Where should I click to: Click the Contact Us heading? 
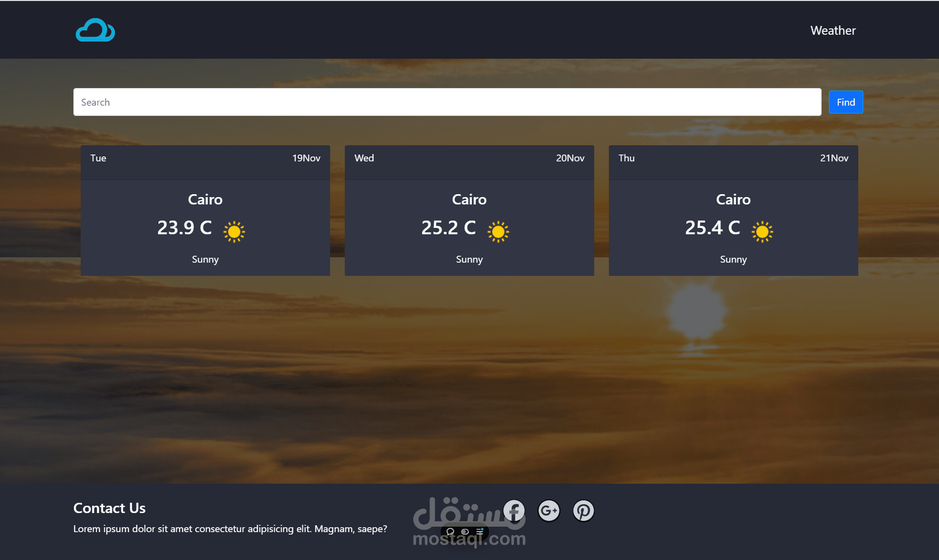coord(110,508)
